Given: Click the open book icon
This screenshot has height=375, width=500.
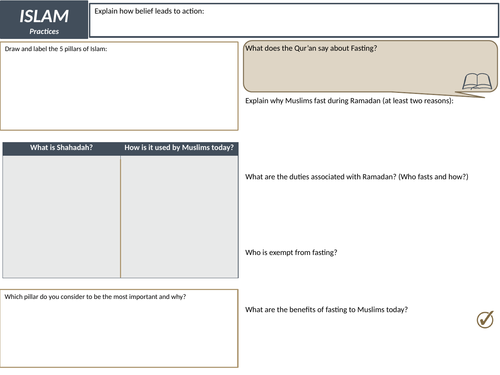Looking at the screenshot, I should coord(477,81).
